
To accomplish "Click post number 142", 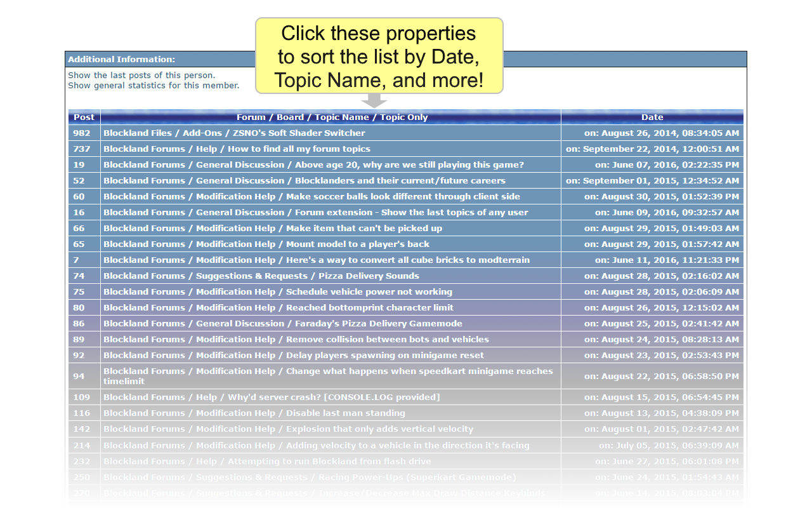I will 82,429.
